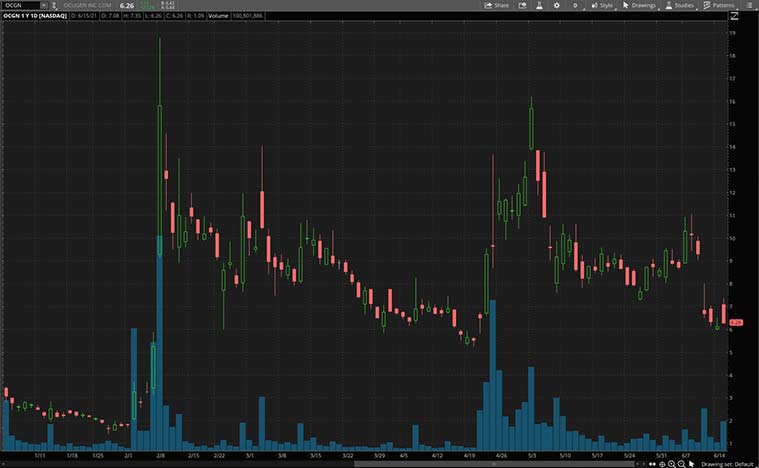Click the O: 7.08 open value in header
Image resolution: width=759 pixels, height=468 pixels.
[x=110, y=16]
